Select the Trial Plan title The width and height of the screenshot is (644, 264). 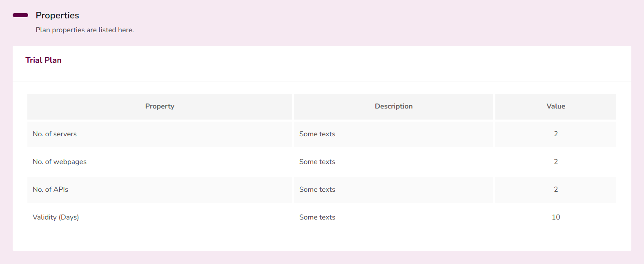(x=43, y=60)
